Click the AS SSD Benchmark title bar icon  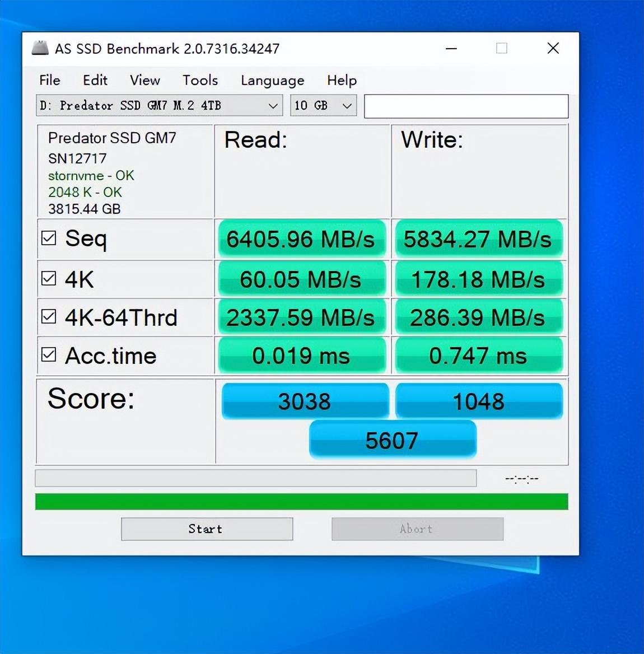click(40, 48)
